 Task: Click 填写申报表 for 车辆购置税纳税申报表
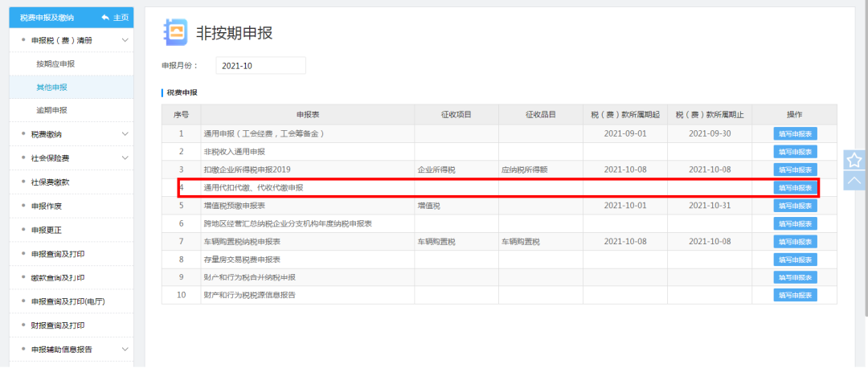pos(795,242)
